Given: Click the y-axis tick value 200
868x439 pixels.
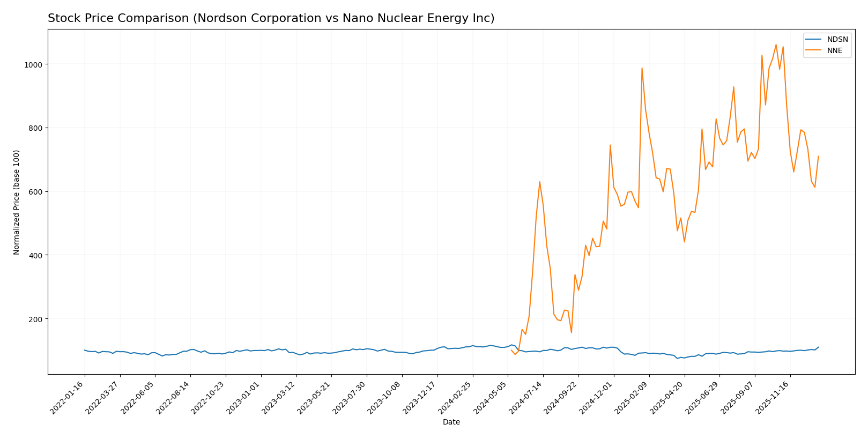Looking at the screenshot, I should coord(36,319).
